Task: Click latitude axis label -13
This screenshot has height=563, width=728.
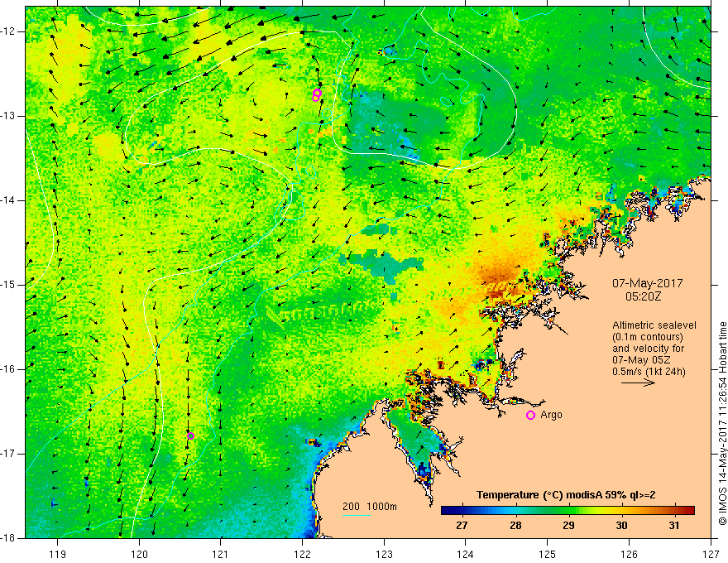Action: point(8,116)
